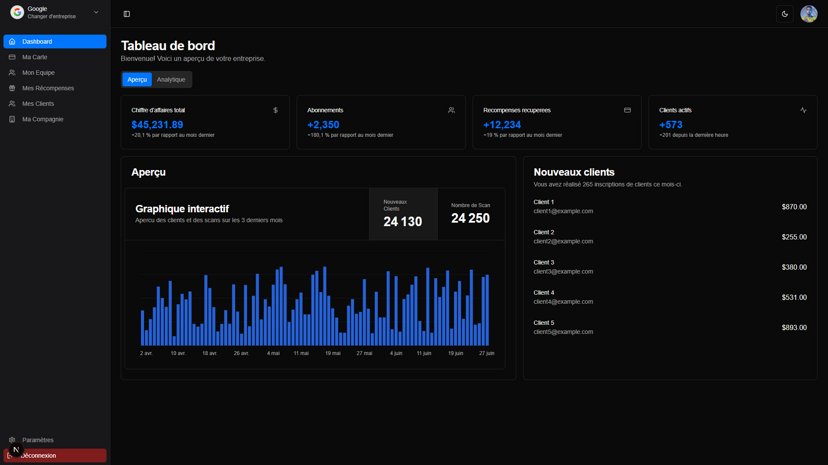This screenshot has width=828, height=465.
Task: Click the Graphique interactif heading
Action: [x=182, y=209]
